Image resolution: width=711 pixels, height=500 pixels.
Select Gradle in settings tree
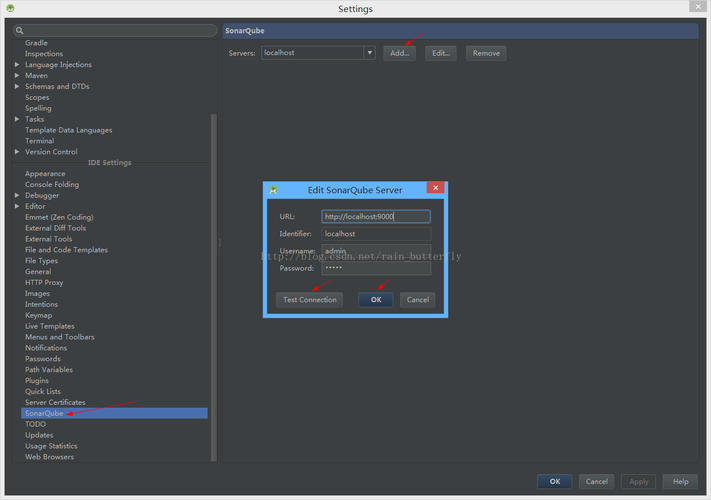click(36, 43)
